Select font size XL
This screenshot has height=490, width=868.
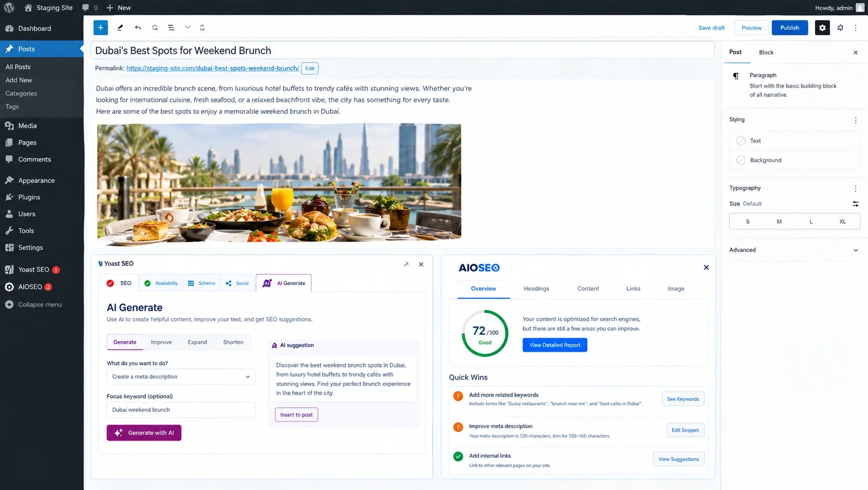(843, 222)
